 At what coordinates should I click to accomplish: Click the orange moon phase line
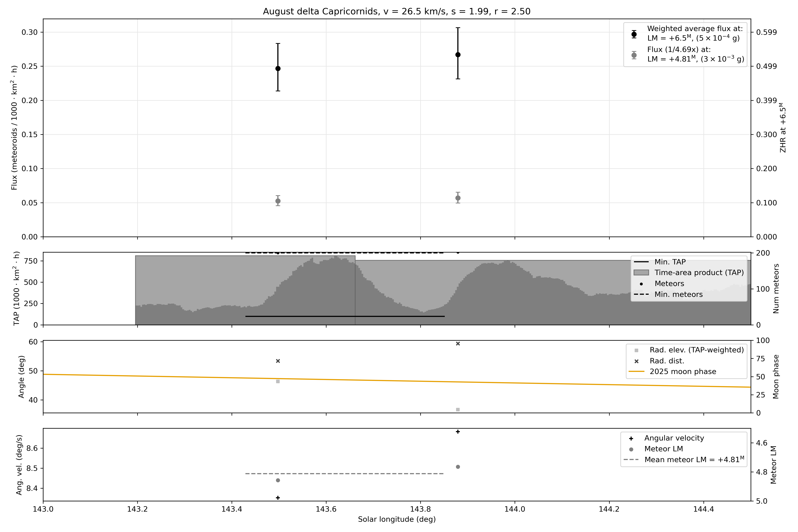point(397,381)
